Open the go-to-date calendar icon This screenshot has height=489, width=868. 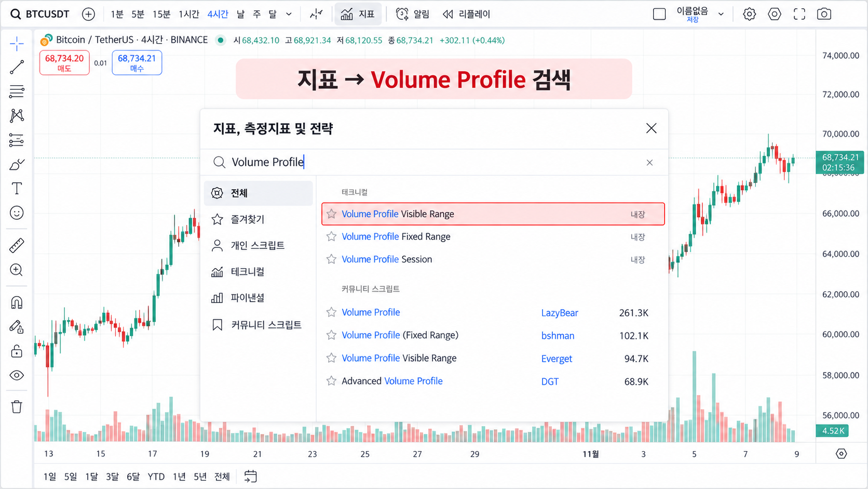click(x=251, y=476)
